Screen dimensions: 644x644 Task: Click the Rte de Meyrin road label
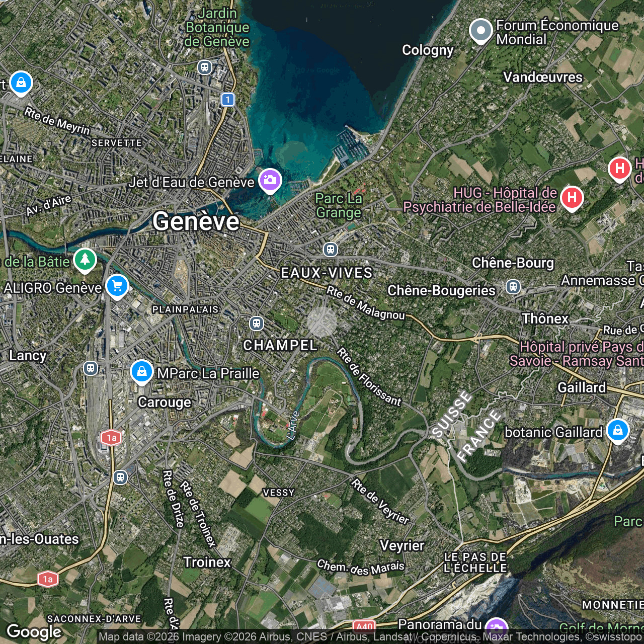(57, 121)
